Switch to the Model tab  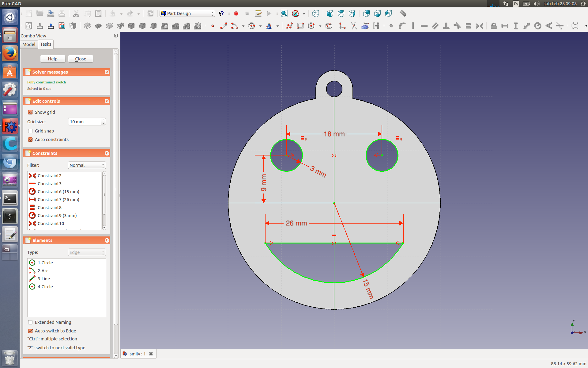click(x=29, y=44)
